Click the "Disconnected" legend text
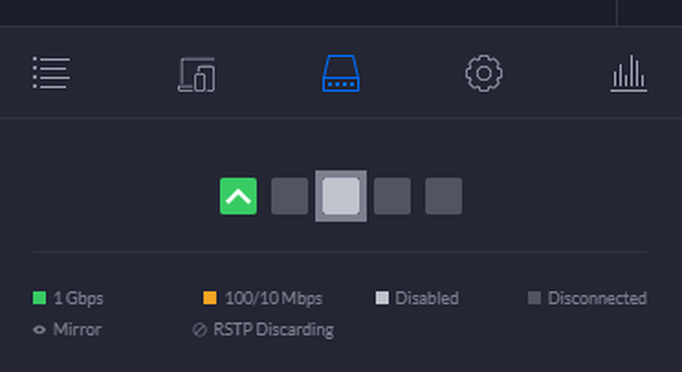Viewport: 682px width, 372px height. 598,298
